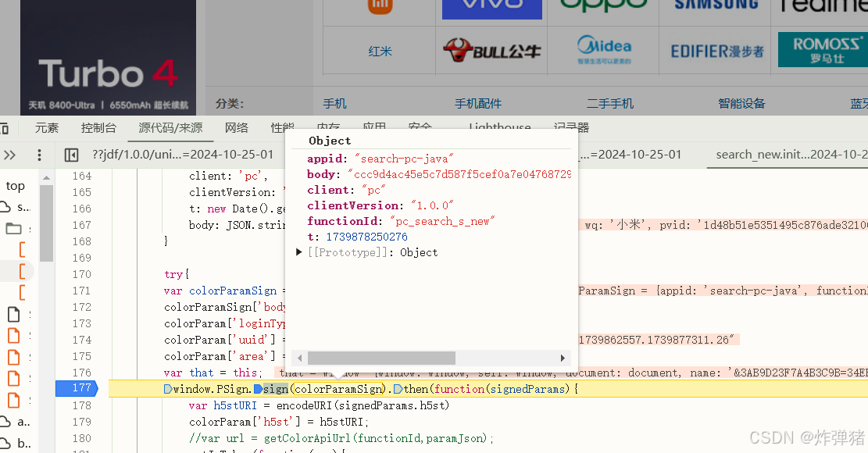Expand the hidden tabs double-chevron

10,155
